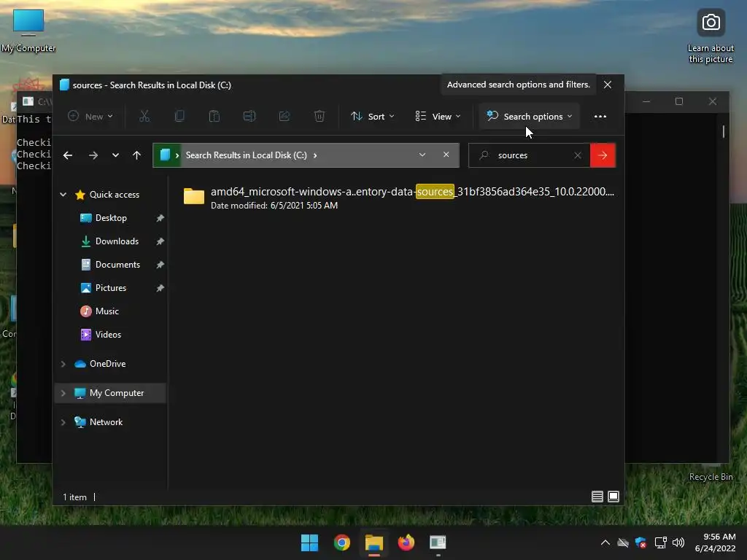Select the amd64_microsoft-windows folder icon
The height and width of the screenshot is (560, 747).
(194, 195)
